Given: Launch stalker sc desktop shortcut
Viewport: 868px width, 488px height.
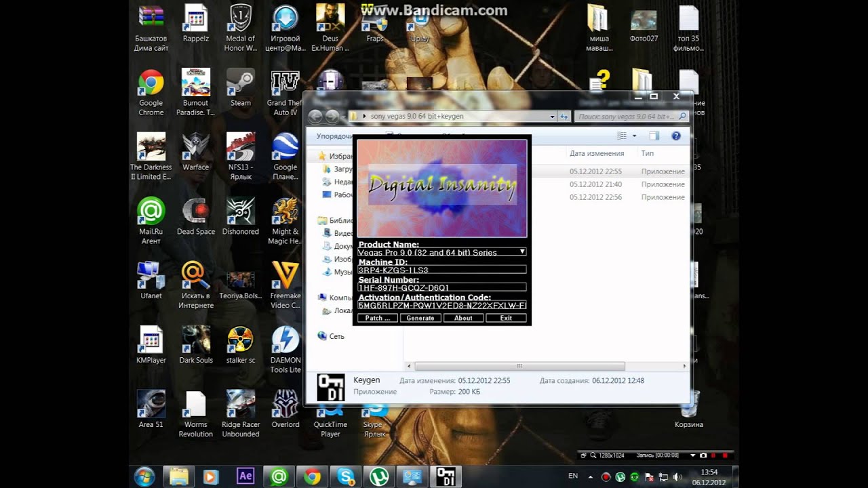Looking at the screenshot, I should click(241, 344).
